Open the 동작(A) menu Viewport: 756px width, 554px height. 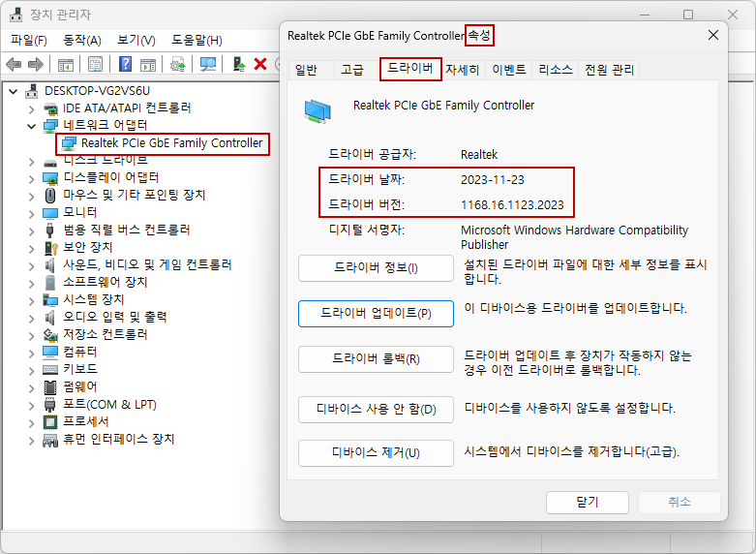click(82, 40)
